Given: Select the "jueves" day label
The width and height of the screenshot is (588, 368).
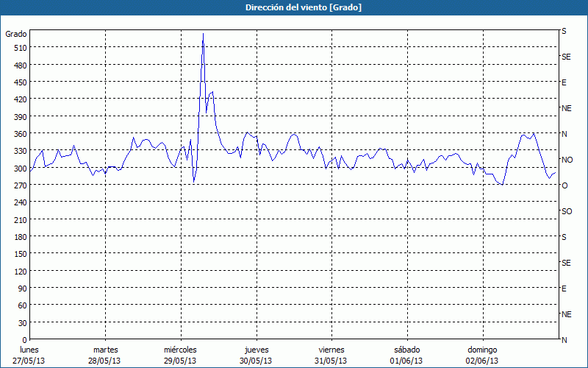Looking at the screenshot, I should coord(256,350).
